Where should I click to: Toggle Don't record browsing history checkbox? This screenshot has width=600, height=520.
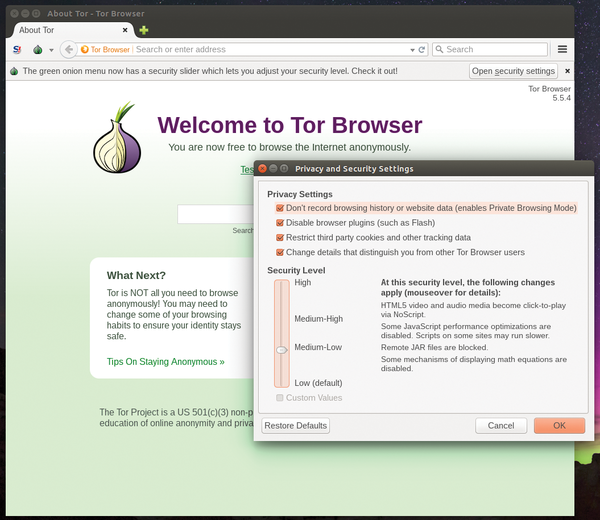coord(280,208)
